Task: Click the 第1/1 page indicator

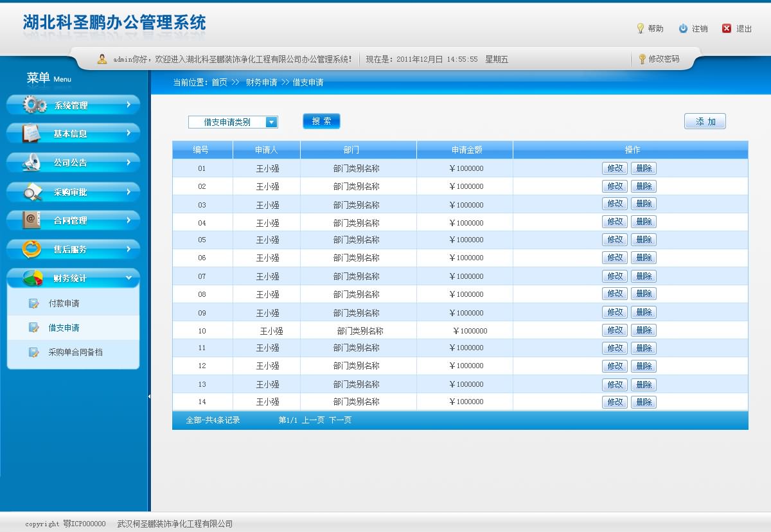Action: point(288,420)
